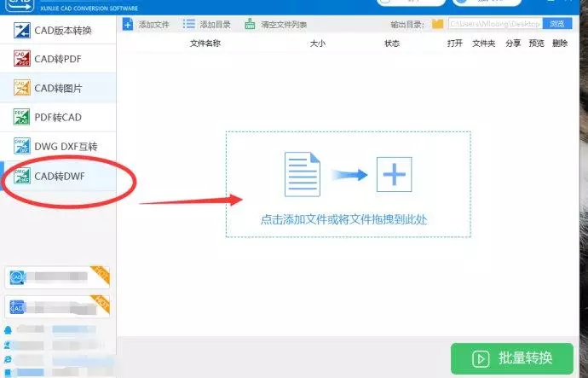588x378 pixels.
Task: Open the CAD转DWF icon
Action: 22,176
